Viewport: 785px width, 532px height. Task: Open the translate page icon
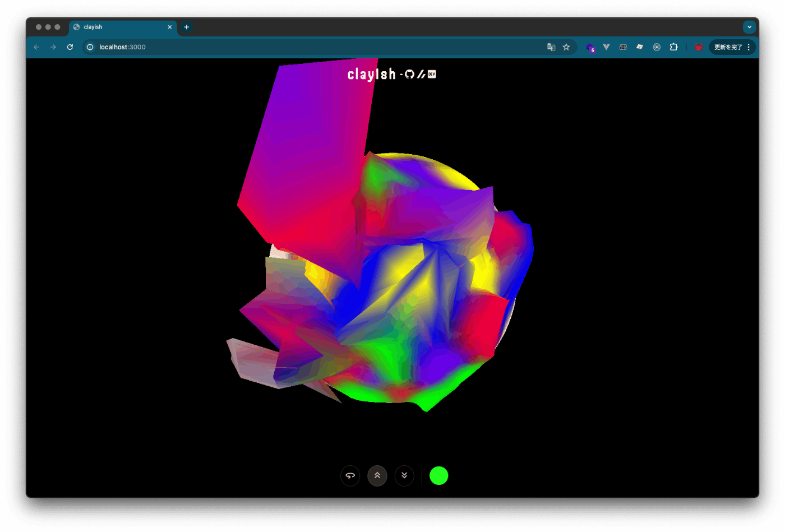click(551, 47)
